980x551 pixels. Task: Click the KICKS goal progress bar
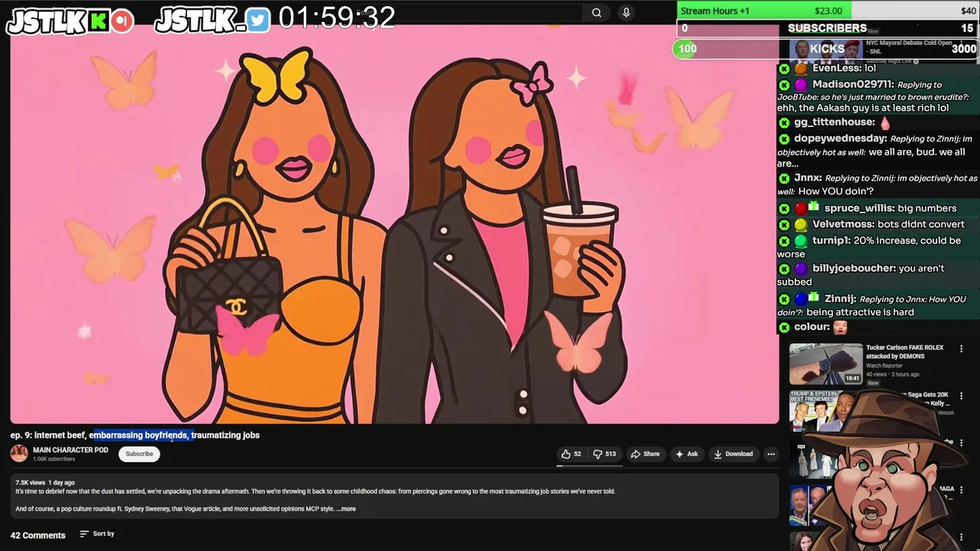(x=825, y=49)
